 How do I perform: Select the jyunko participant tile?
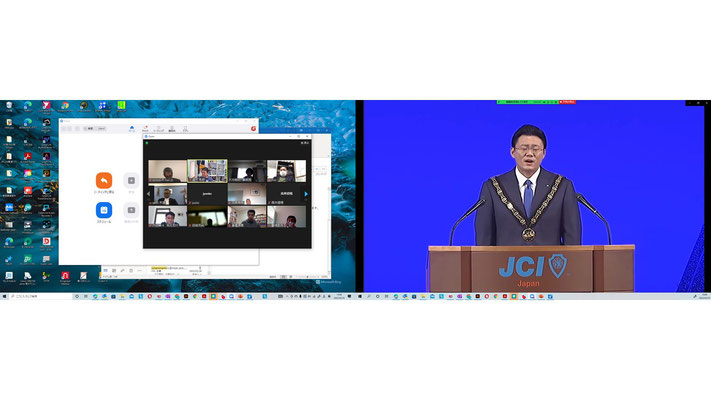207,194
